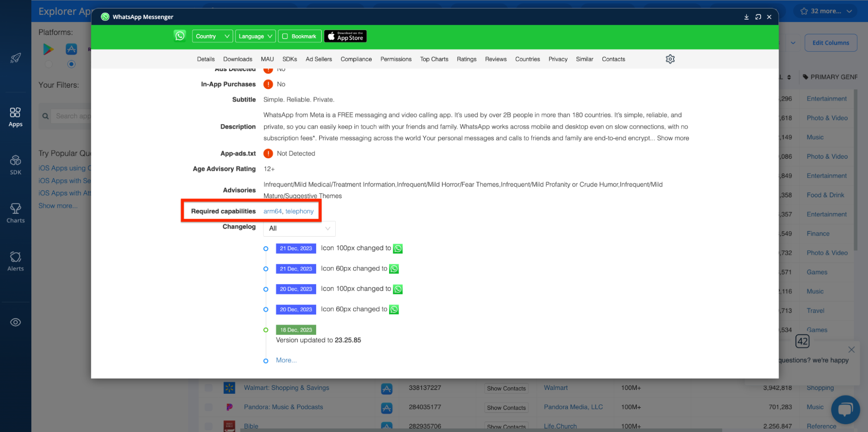Image resolution: width=868 pixels, height=432 pixels.
Task: Toggle the Bookmark checkbox
Action: [x=285, y=36]
